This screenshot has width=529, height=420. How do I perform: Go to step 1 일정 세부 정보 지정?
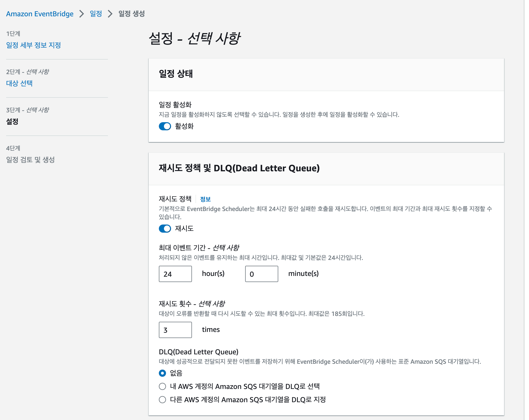point(33,45)
